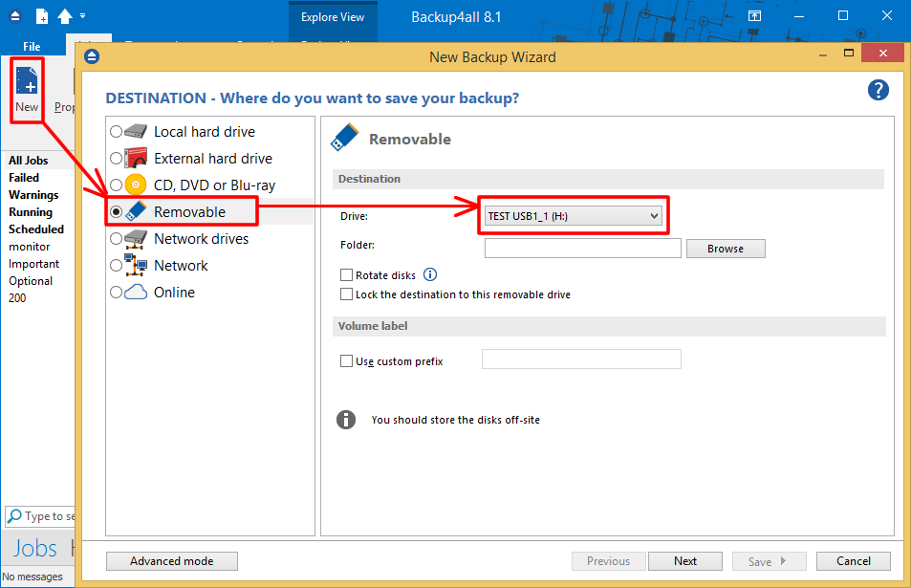
Task: Click the Backup4all app icon in title bar
Action: (x=15, y=17)
